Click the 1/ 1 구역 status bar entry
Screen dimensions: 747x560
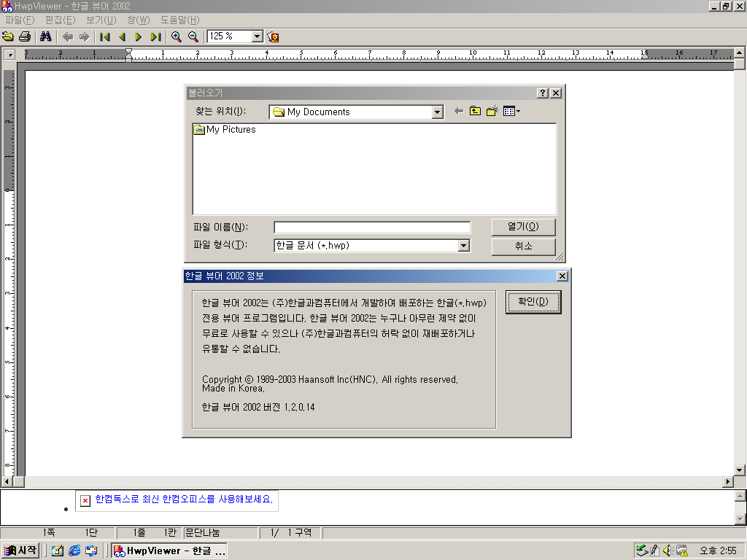click(290, 533)
